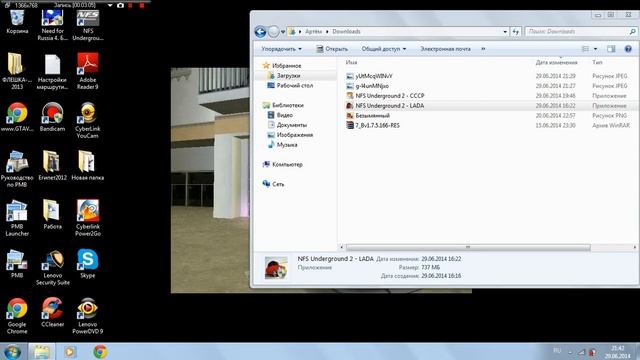The image size is (640, 360).
Task: Open the Erwnet2012 folder on desktop
Action: pyautogui.click(x=52, y=165)
